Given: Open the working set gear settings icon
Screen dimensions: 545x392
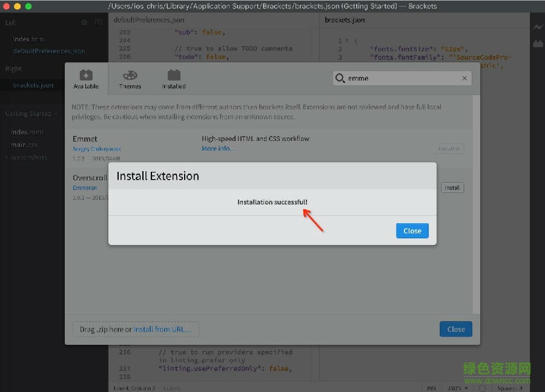Looking at the screenshot, I should [x=84, y=23].
